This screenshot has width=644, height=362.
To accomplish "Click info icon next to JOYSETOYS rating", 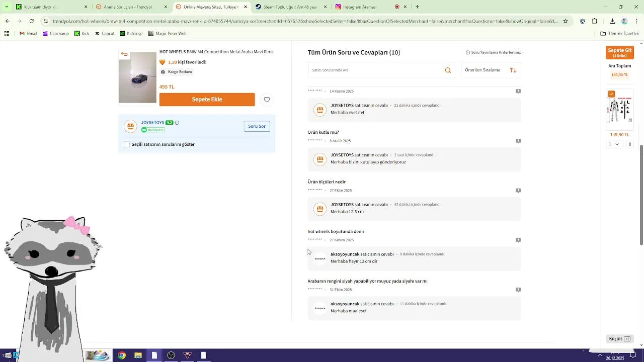I will (177, 123).
